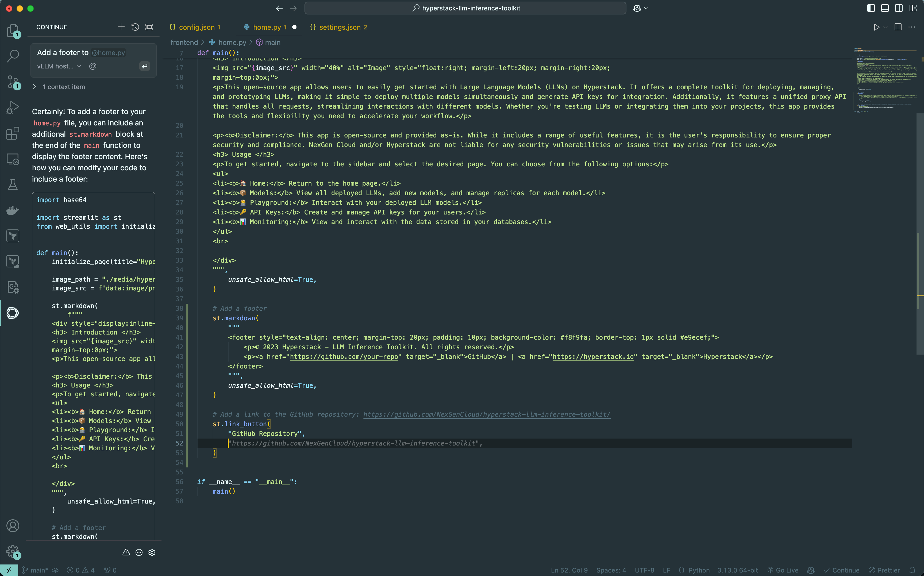
Task: Click the main* branch in status bar
Action: (x=35, y=570)
